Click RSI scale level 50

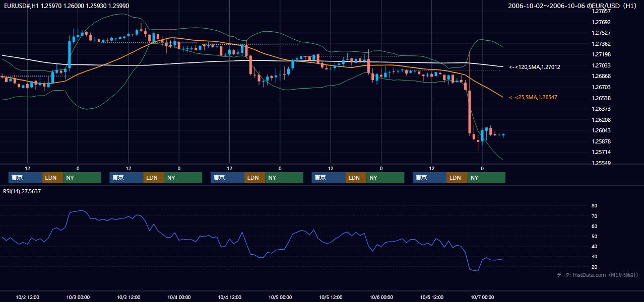pos(595,236)
